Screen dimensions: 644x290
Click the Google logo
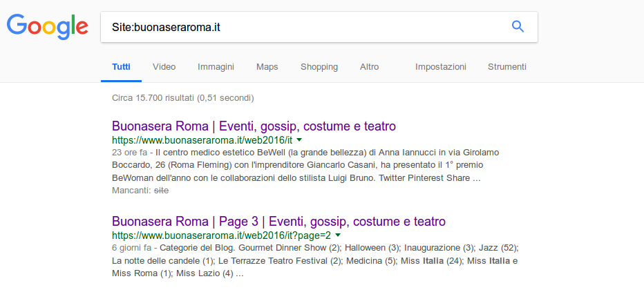48,26
